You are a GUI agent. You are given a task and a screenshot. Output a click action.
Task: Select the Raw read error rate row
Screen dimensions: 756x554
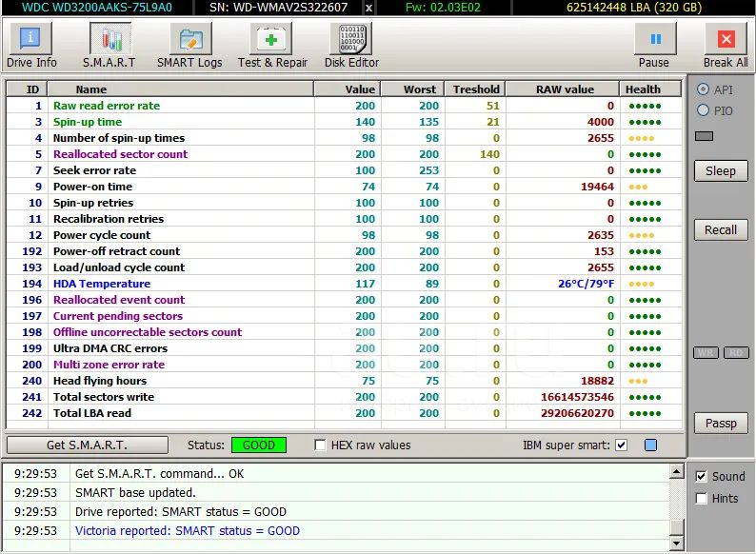(345, 106)
